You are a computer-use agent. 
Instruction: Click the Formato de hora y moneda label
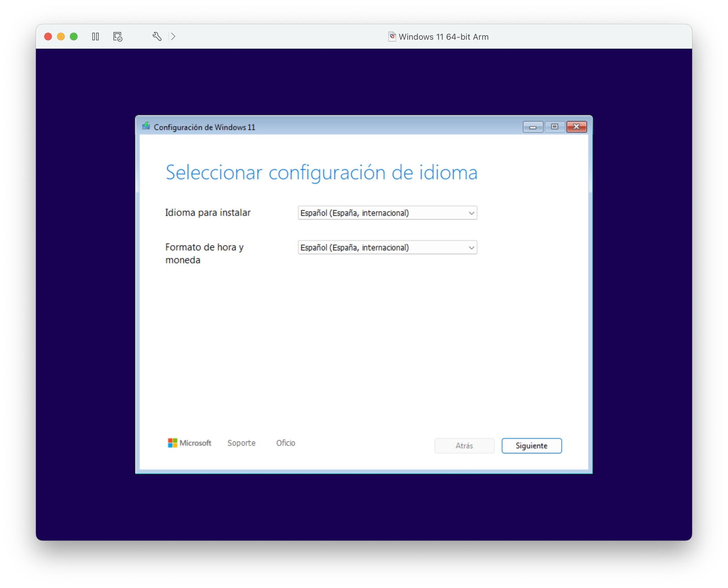click(x=204, y=253)
